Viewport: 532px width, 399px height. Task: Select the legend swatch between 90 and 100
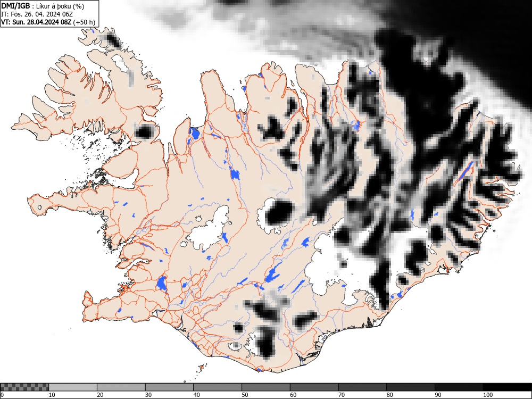(x=459, y=387)
